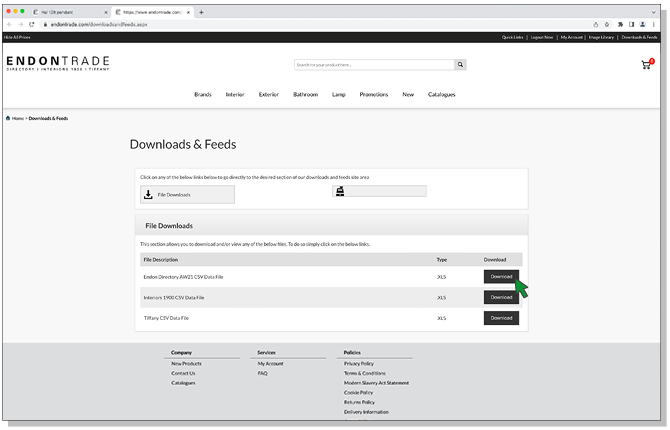Click the browser forward arrow
The image size is (670, 430).
(20, 24)
